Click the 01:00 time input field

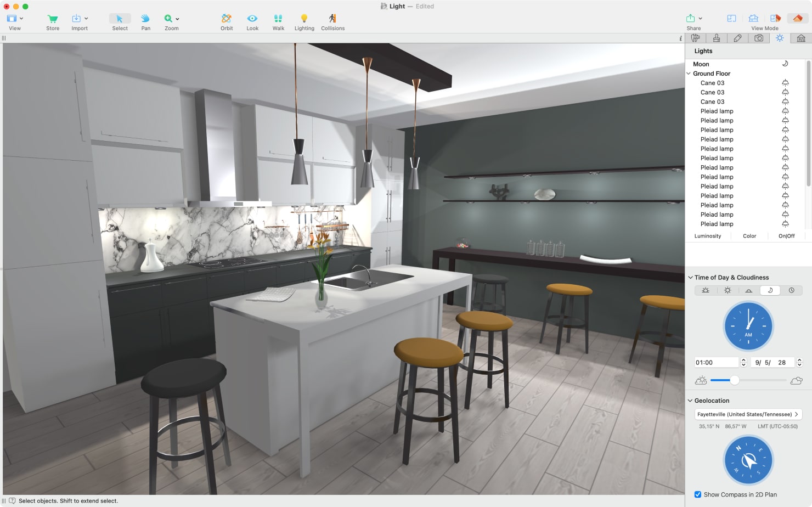pos(717,362)
